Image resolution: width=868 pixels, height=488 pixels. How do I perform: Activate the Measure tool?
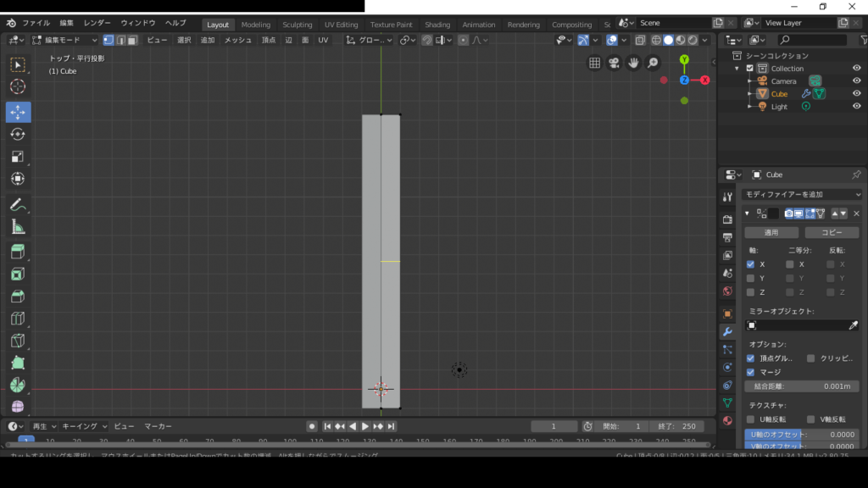[18, 227]
